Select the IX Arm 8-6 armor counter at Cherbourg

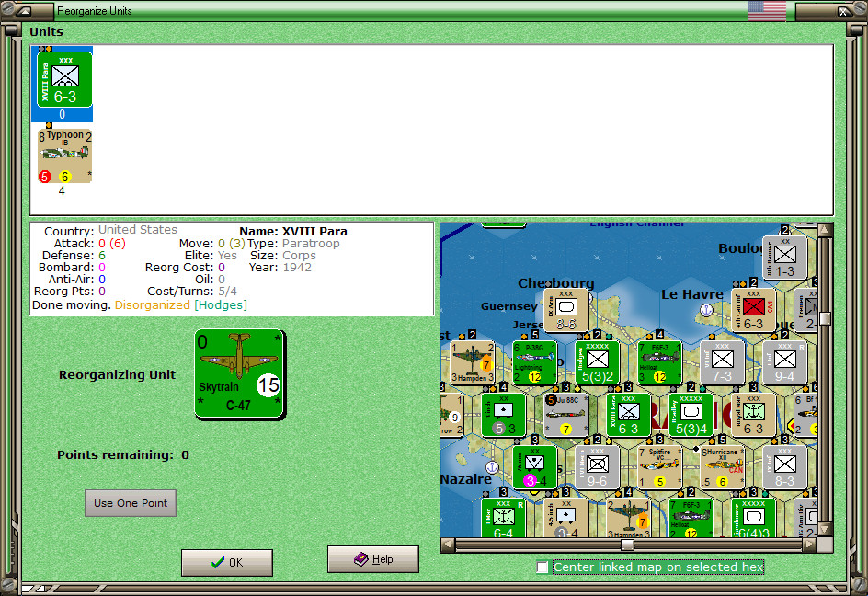click(x=565, y=310)
